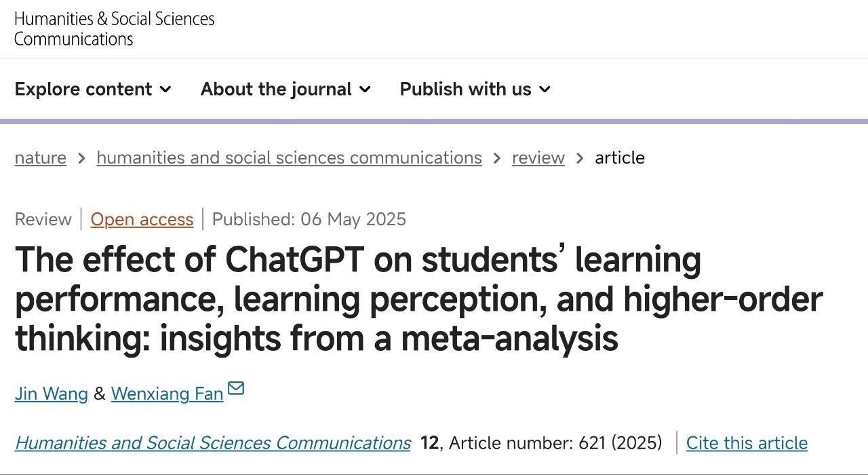Click the current article breadcrumb text
868x475 pixels.
(x=620, y=157)
